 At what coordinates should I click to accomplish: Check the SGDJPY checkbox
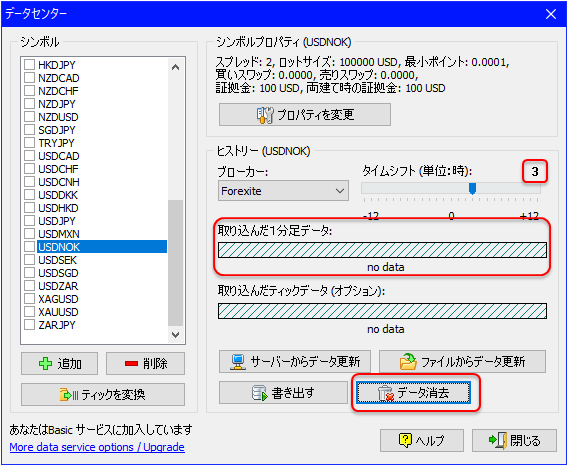click(29, 130)
